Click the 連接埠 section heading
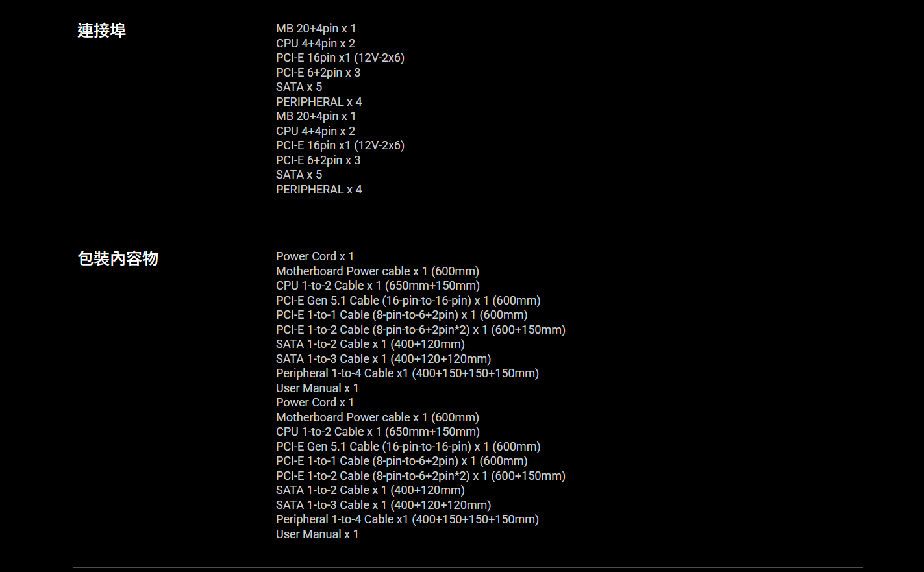This screenshot has height=572, width=924. [x=101, y=31]
